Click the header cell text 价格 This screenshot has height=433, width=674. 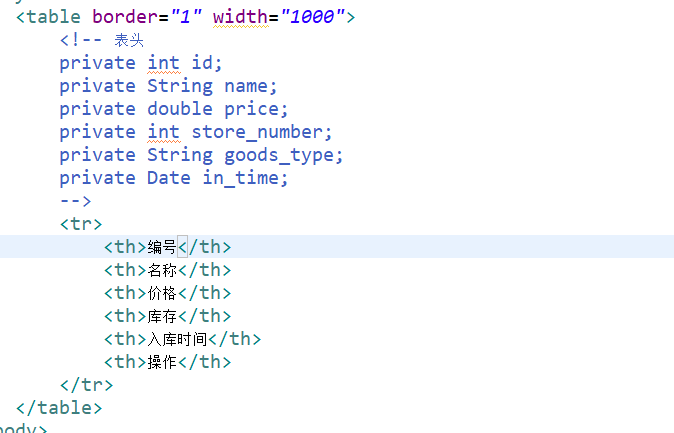[x=162, y=293]
